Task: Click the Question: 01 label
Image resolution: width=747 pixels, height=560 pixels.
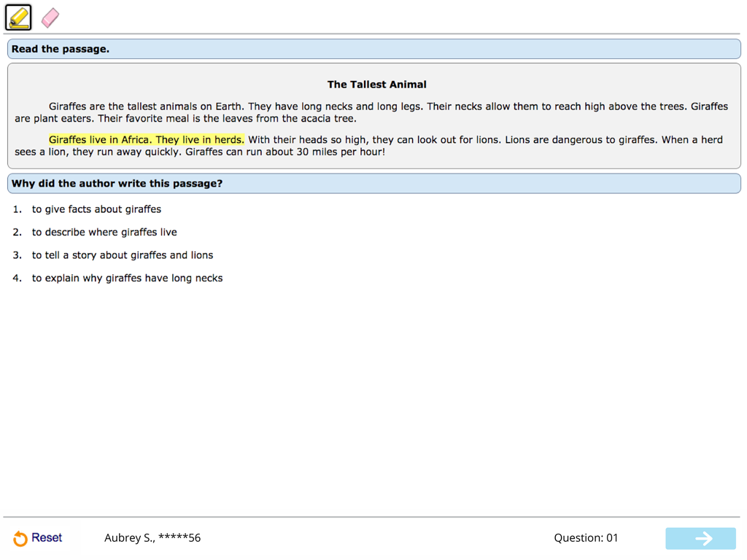Action: (586, 537)
